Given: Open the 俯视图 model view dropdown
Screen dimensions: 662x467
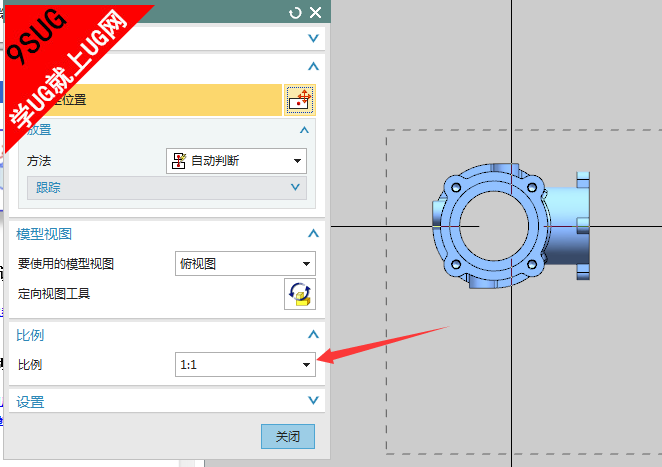Looking at the screenshot, I should coord(245,264).
